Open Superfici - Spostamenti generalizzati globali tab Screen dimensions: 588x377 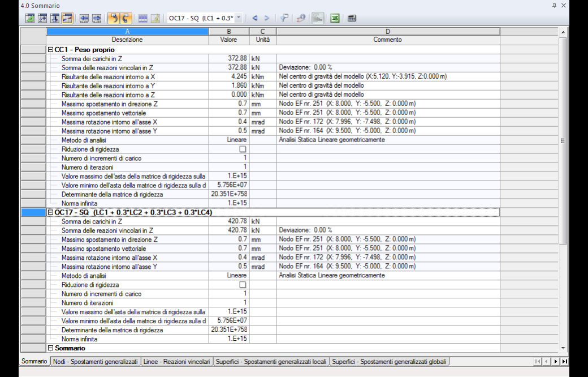point(389,362)
